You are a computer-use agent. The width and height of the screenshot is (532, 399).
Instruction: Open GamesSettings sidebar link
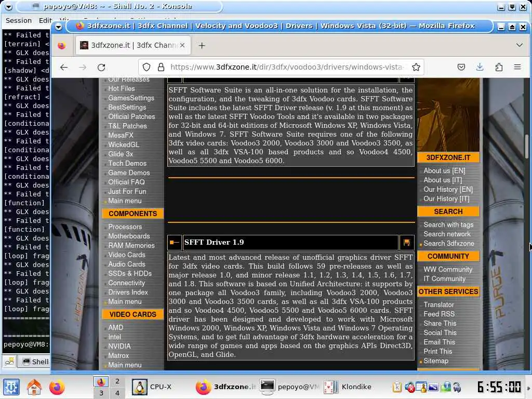(x=131, y=98)
